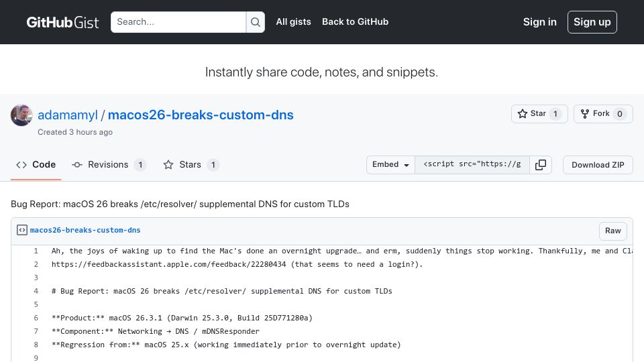Click the Code tab brackets icon
The height and width of the screenshot is (362, 644).
click(x=21, y=165)
